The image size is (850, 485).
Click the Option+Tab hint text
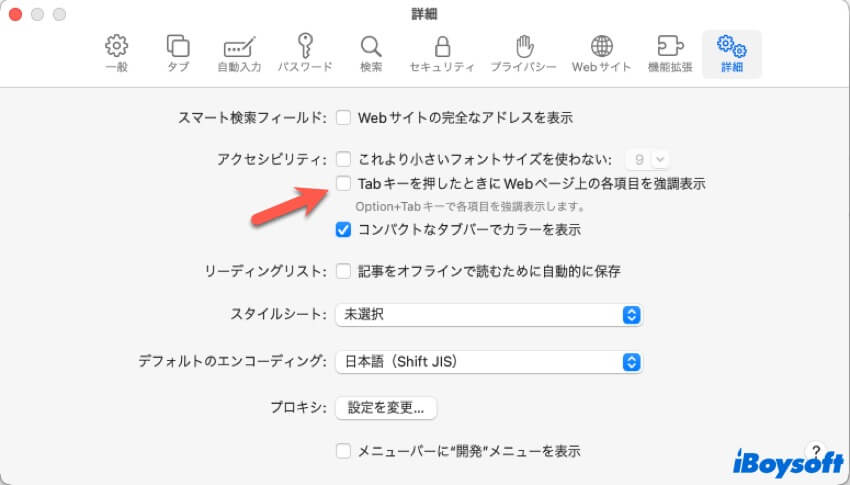(x=471, y=206)
